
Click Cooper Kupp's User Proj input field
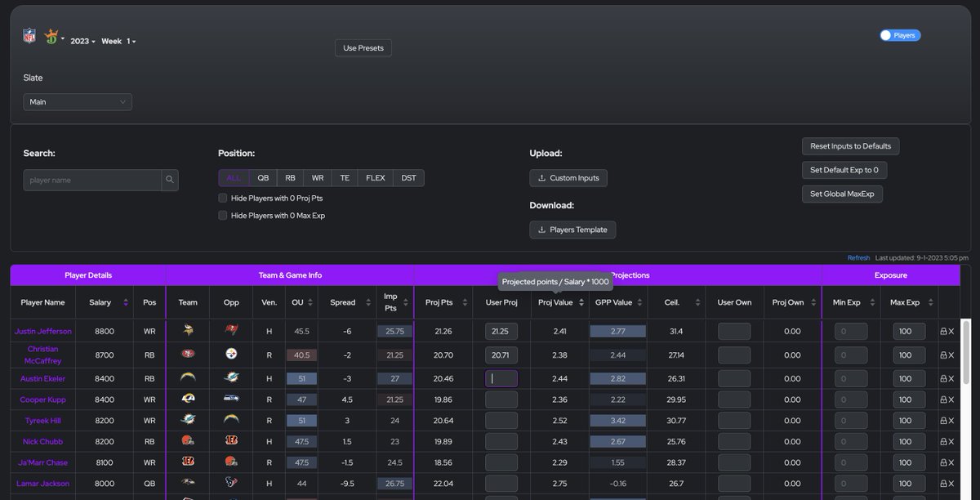(500, 399)
